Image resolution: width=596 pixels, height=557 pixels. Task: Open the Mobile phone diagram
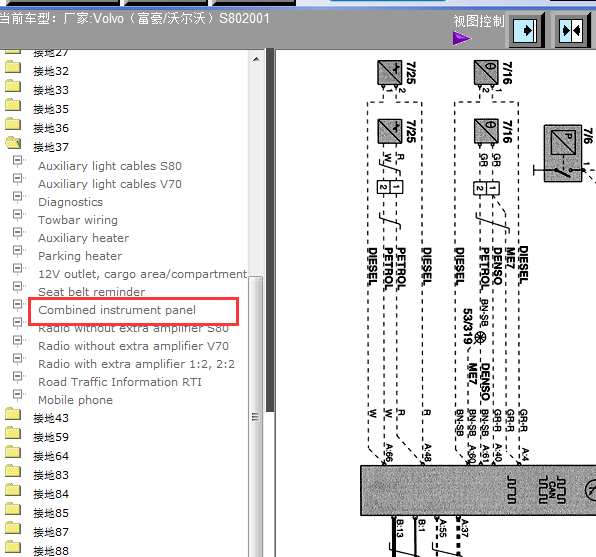pos(76,400)
